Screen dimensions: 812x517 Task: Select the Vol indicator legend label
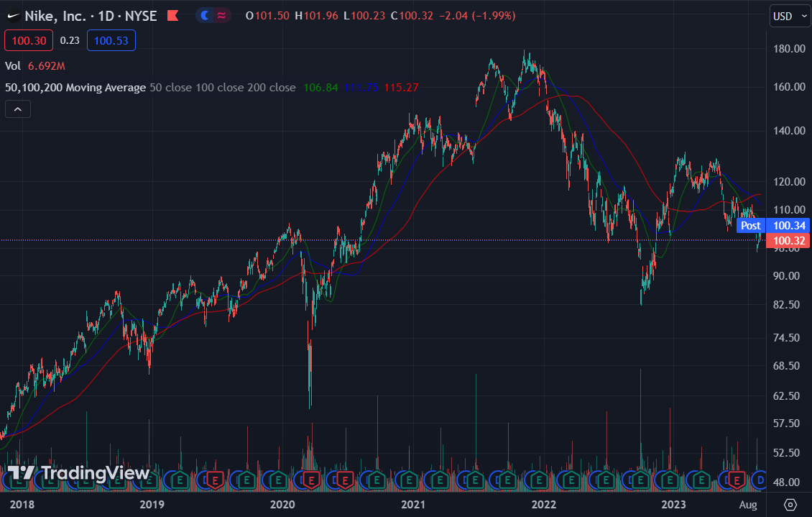click(x=13, y=65)
